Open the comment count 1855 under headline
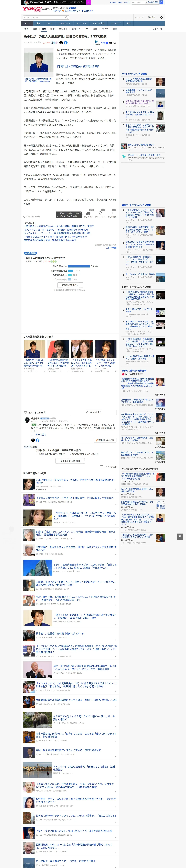 pyautogui.click(x=47, y=43)
